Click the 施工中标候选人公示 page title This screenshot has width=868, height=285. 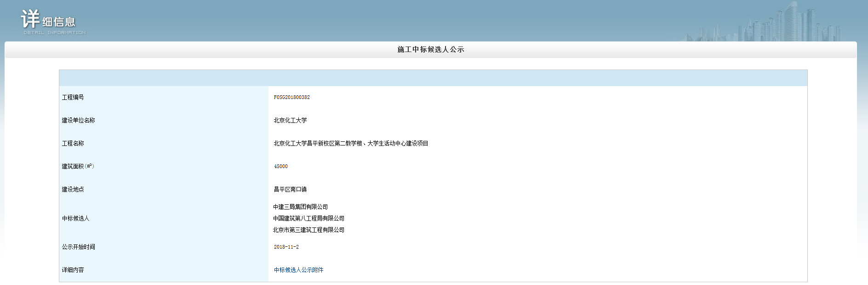[431, 50]
